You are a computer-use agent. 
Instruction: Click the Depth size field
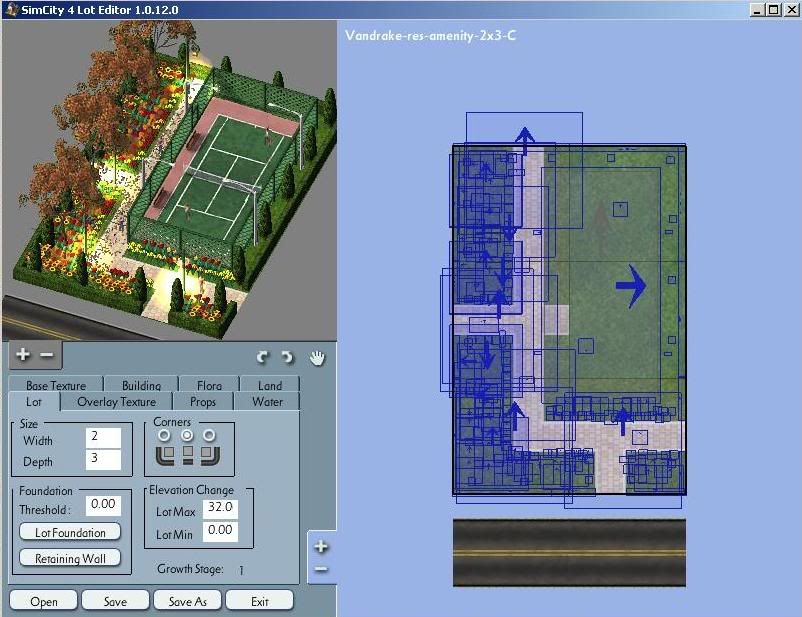[x=103, y=459]
